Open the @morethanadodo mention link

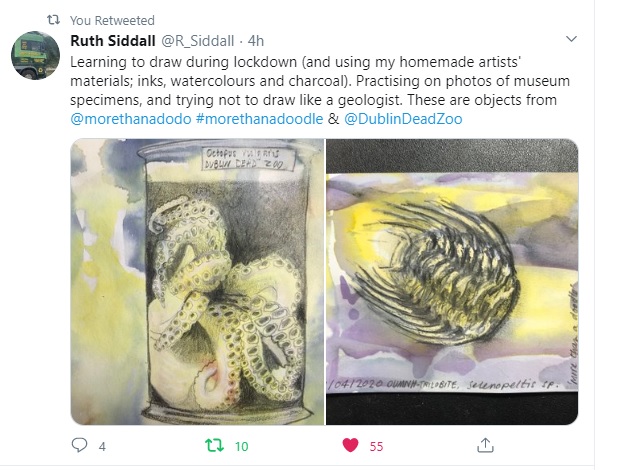(131, 119)
